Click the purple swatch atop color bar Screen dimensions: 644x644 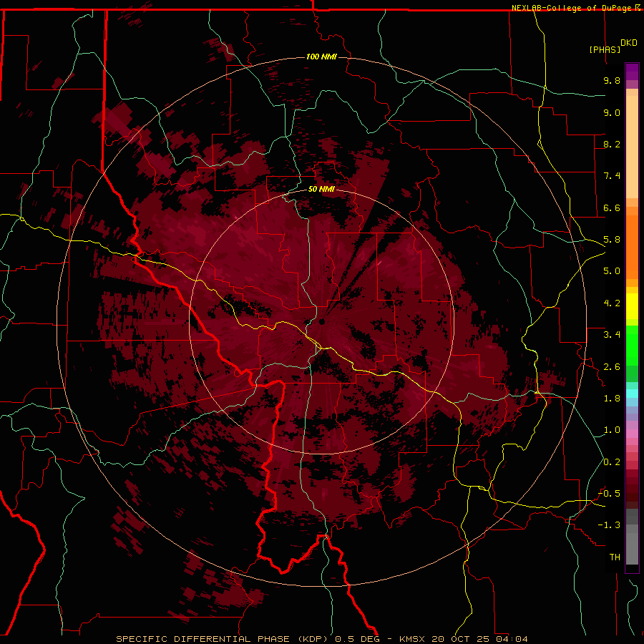pyautogui.click(x=632, y=72)
